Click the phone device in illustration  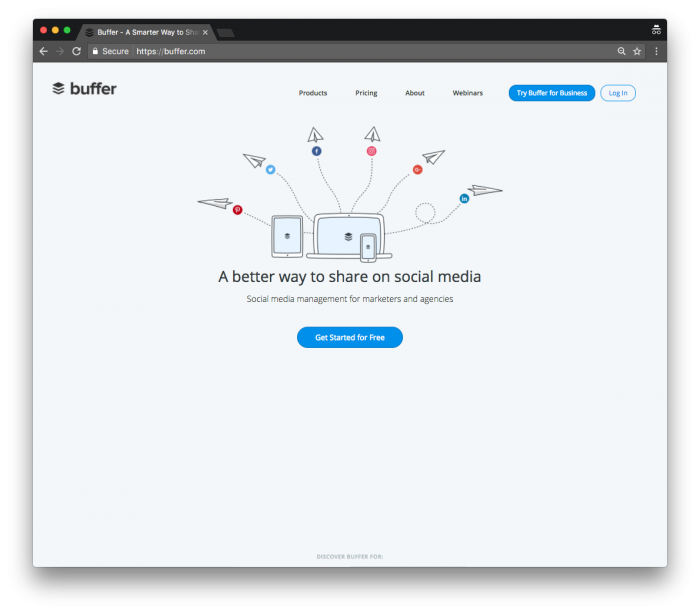[x=368, y=247]
